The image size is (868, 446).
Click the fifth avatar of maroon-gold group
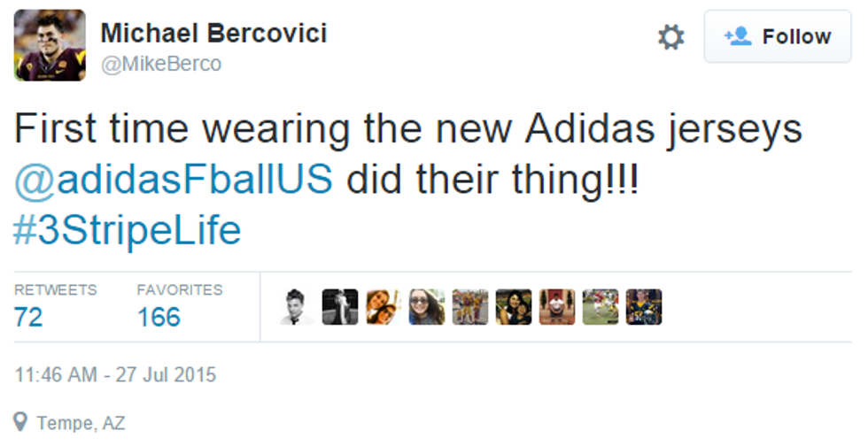point(470,307)
